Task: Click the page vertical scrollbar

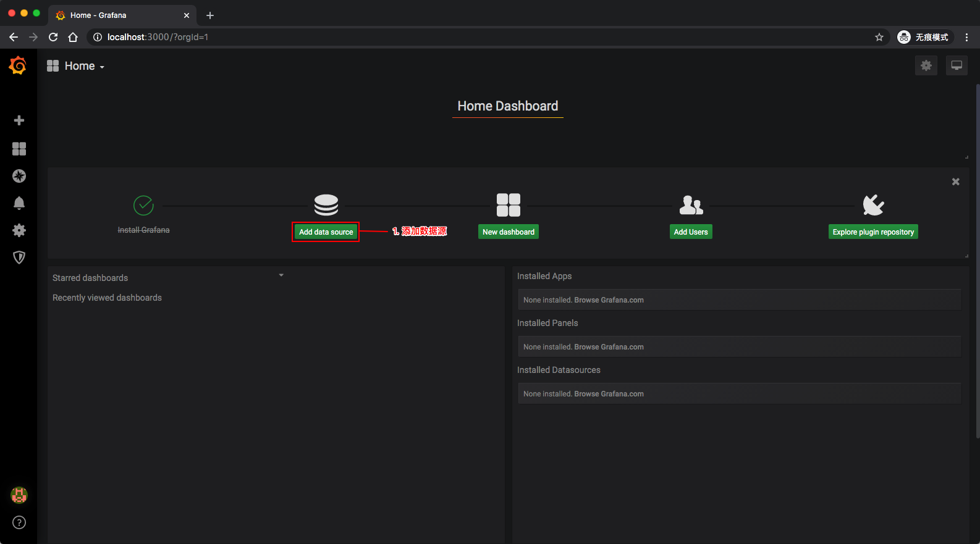Action: tap(978, 261)
